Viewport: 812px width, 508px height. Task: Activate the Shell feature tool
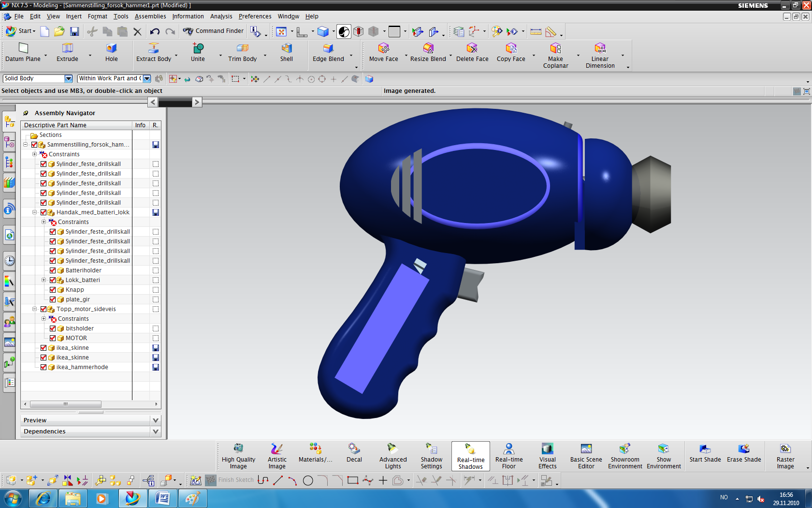tap(286, 53)
